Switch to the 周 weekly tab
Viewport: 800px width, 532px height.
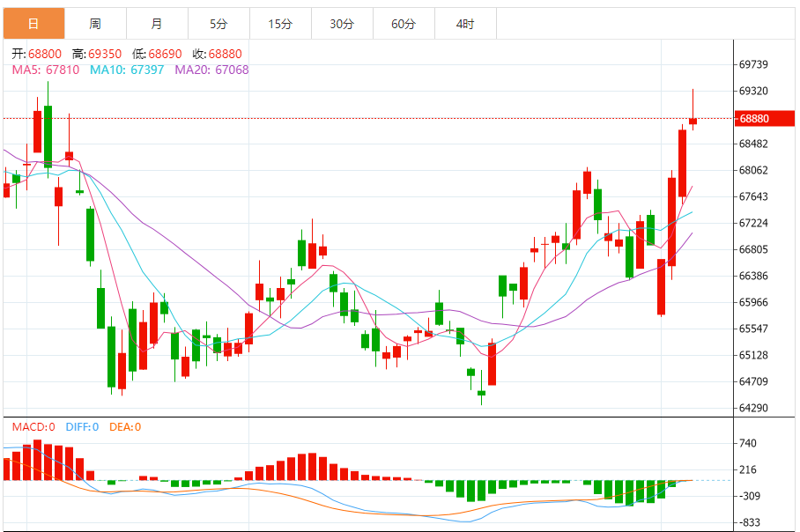point(95,24)
